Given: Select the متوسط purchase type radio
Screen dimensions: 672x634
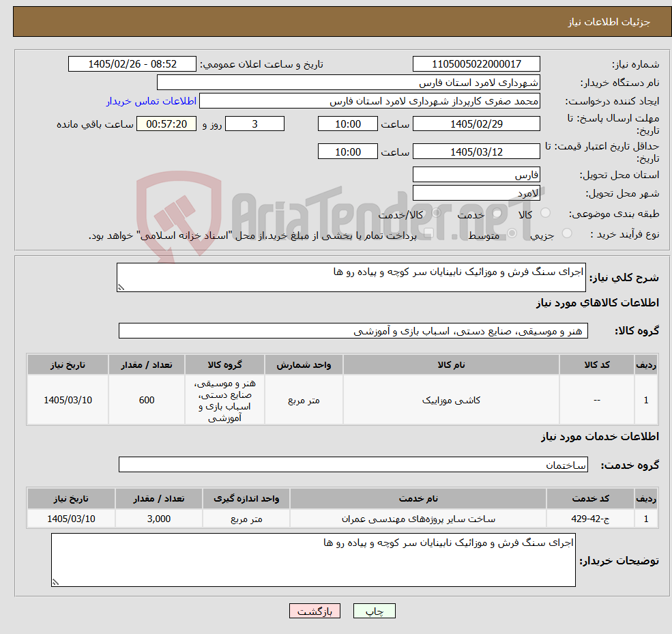Looking at the screenshot, I should click(512, 233).
